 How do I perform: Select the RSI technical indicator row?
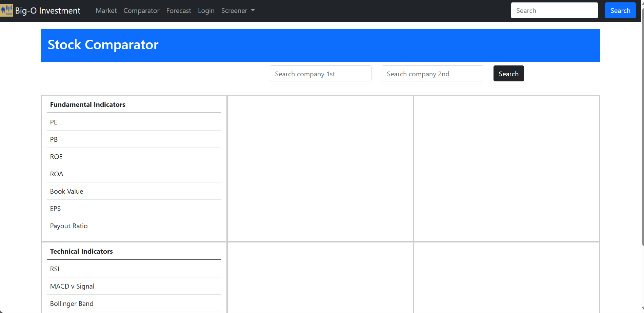coord(134,269)
